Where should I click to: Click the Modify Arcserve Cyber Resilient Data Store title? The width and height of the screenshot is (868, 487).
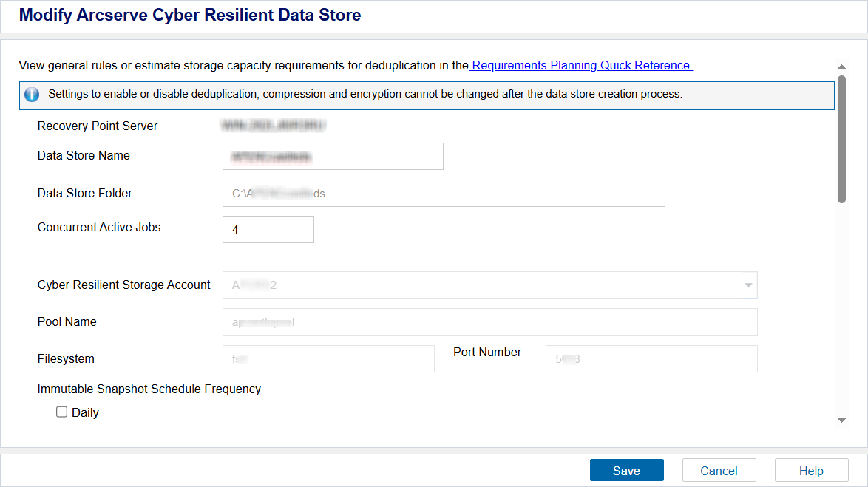click(x=190, y=15)
